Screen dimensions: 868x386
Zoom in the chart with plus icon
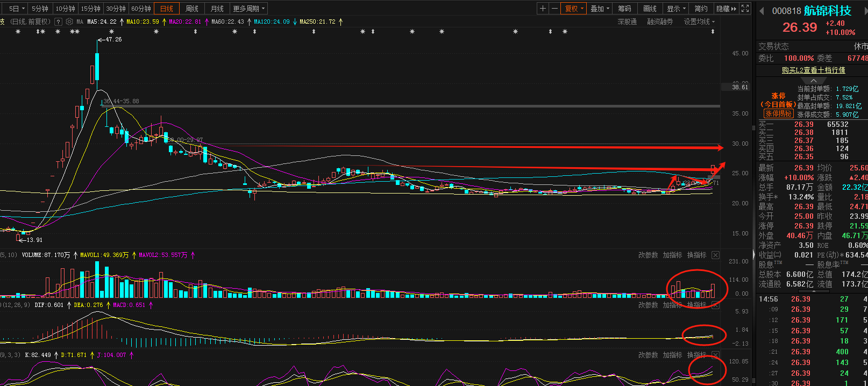tap(543, 9)
